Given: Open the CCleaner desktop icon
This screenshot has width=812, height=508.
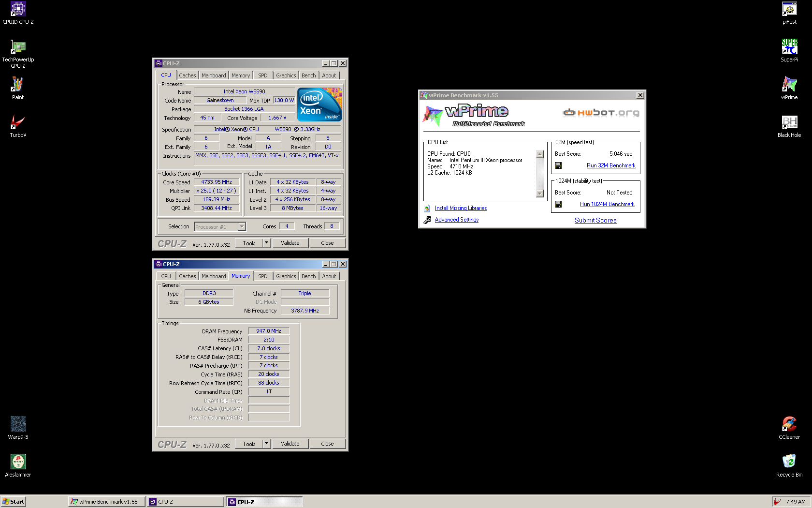Looking at the screenshot, I should tap(789, 428).
